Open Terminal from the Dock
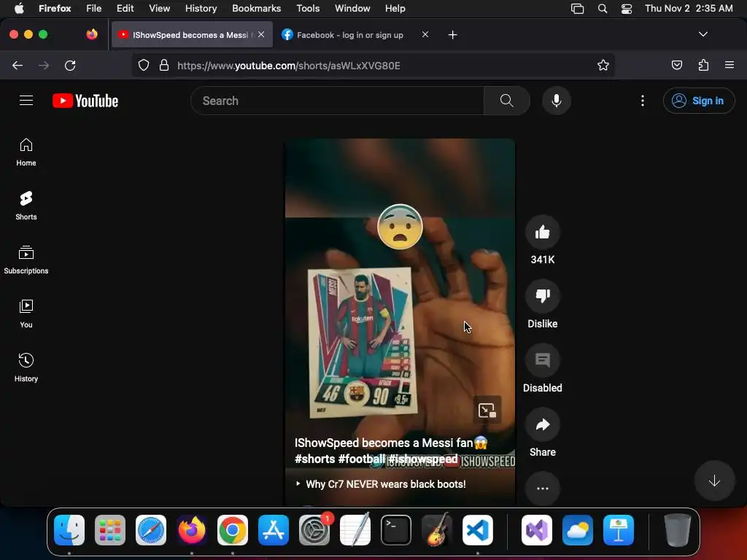Image resolution: width=747 pixels, height=560 pixels. coord(396,529)
